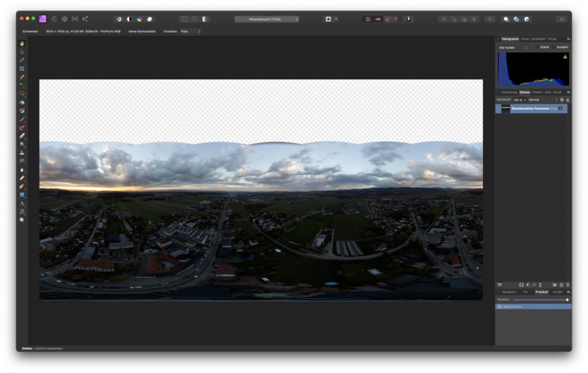
Task: Close the Panorama.psd document tab
Action: (x=296, y=19)
